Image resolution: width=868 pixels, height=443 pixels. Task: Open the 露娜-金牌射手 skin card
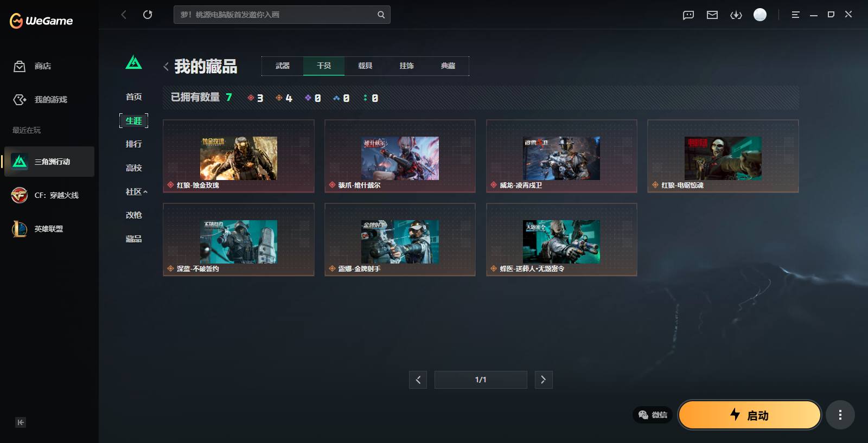(x=400, y=240)
